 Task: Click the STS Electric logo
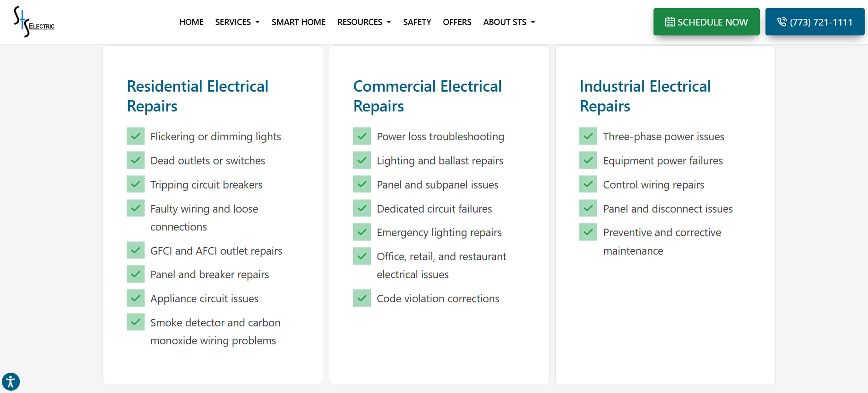34,22
